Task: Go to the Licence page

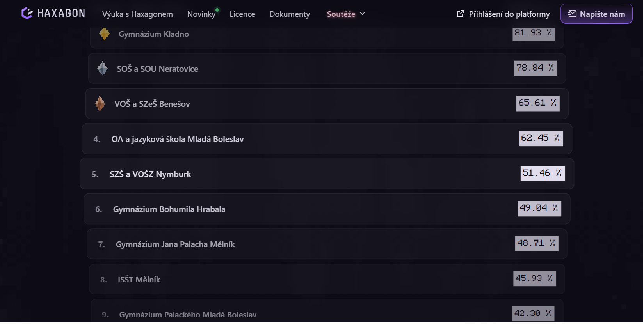Action: 242,14
